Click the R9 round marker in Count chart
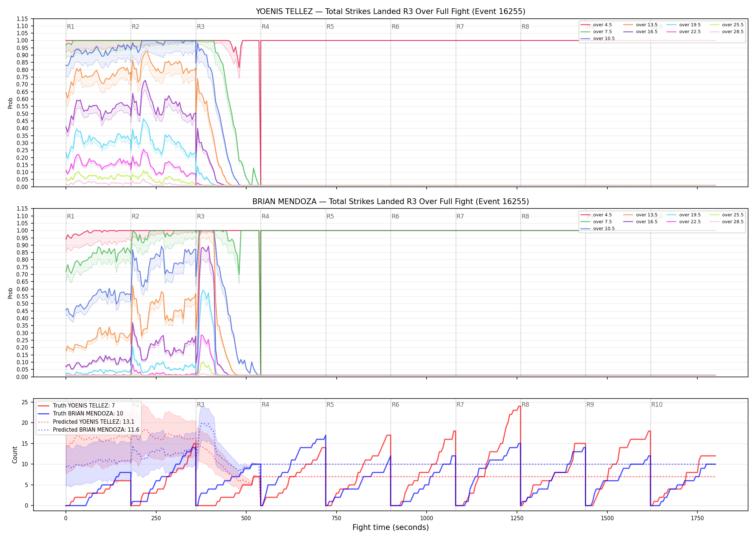The width and height of the screenshot is (756, 540). 590,405
